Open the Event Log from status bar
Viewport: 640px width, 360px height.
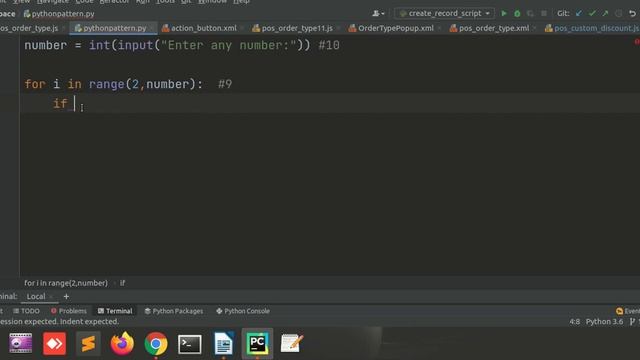[x=628, y=311]
